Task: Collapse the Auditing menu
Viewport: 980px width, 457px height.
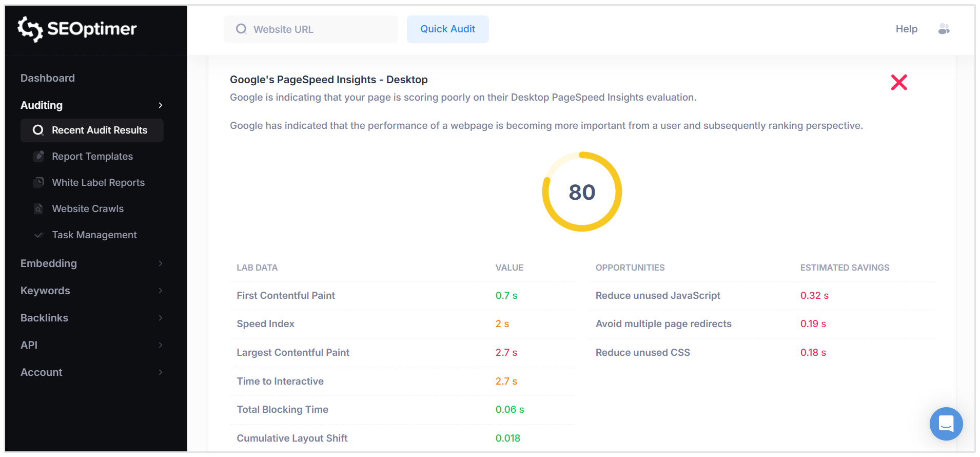Action: coord(161,105)
